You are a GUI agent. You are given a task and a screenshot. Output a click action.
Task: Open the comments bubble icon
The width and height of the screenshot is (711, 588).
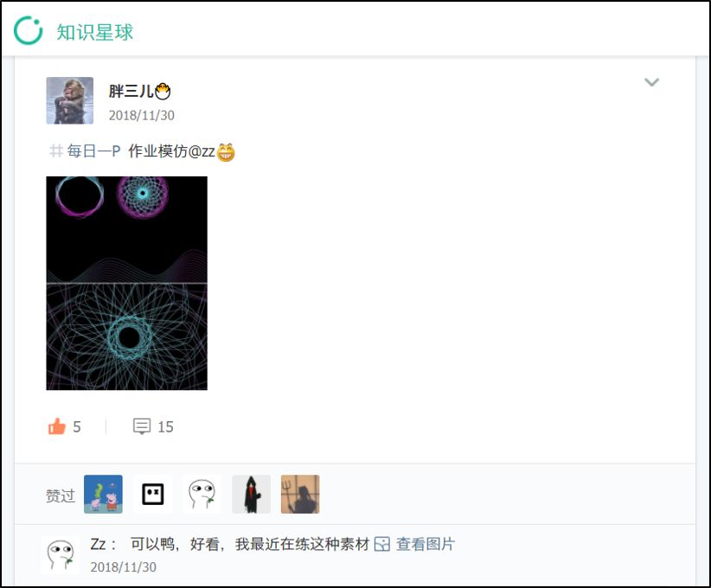click(x=142, y=426)
